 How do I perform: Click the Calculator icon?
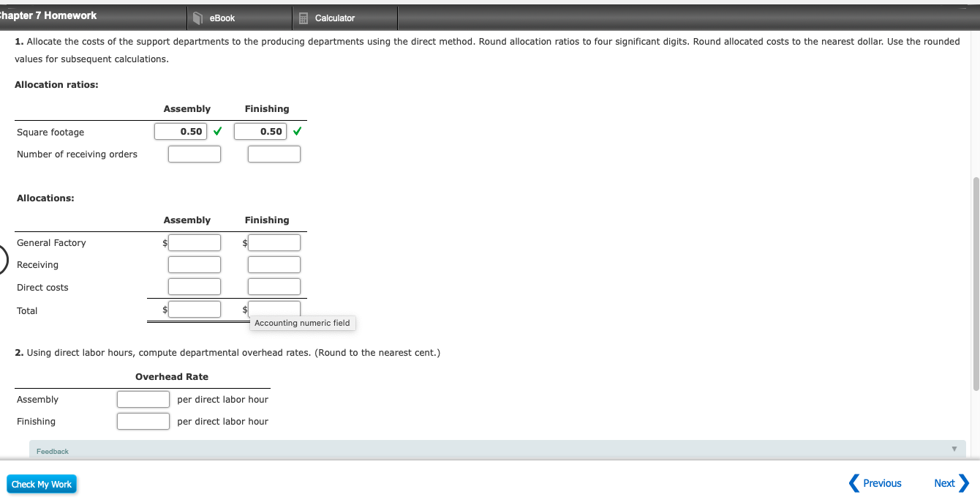pyautogui.click(x=304, y=18)
